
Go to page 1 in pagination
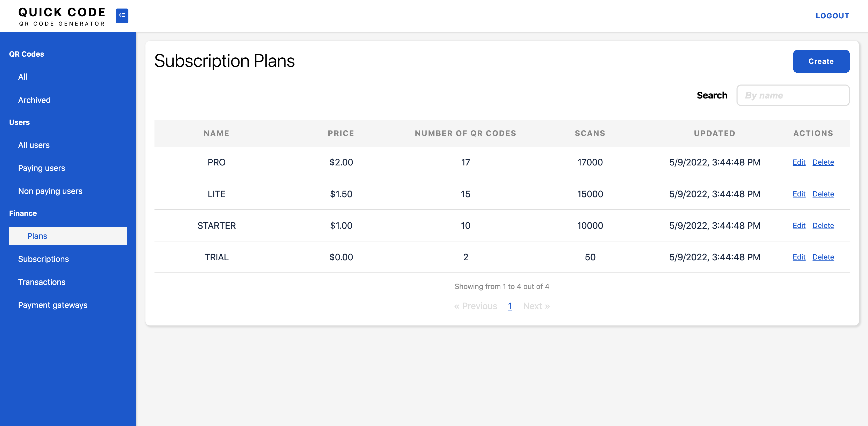(x=510, y=306)
